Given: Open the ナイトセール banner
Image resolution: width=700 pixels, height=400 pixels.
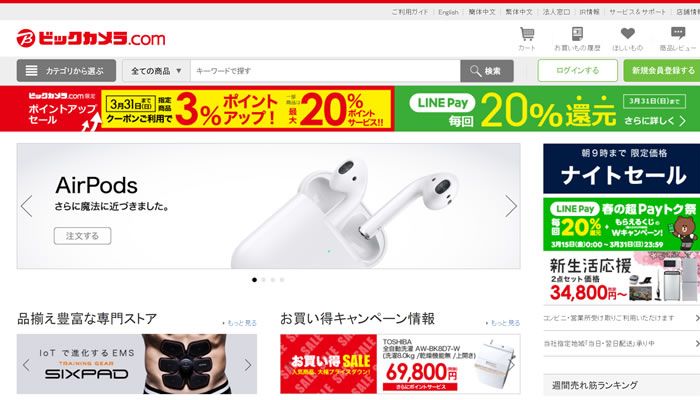Looking at the screenshot, I should (621, 168).
